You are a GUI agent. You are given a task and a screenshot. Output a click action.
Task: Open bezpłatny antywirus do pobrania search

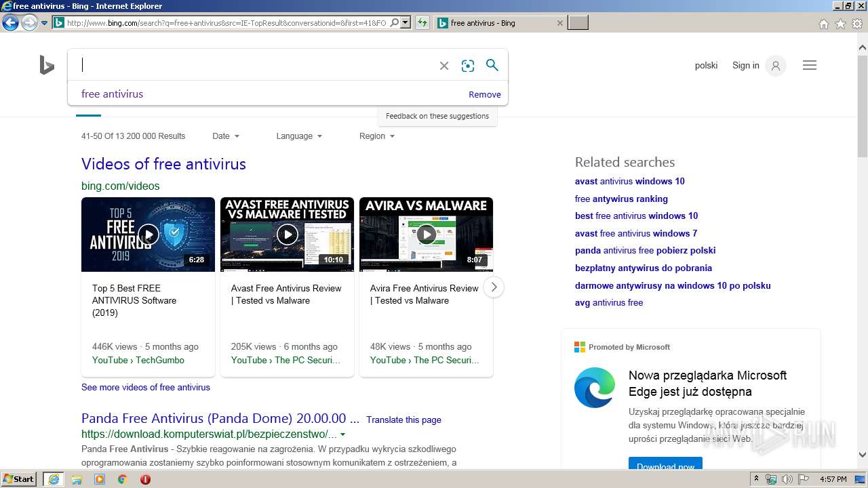[x=644, y=268]
